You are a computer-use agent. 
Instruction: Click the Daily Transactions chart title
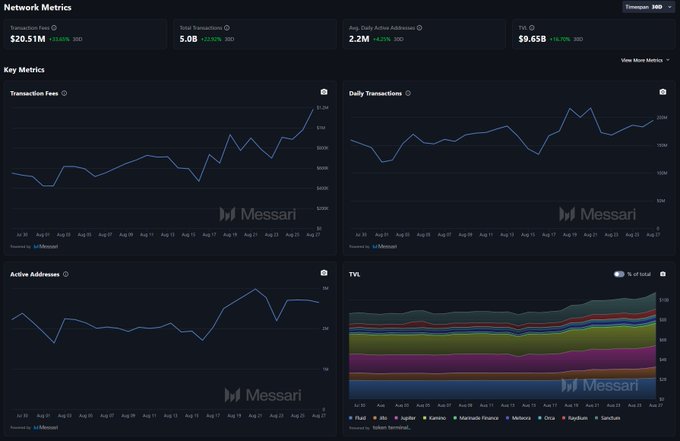click(376, 93)
